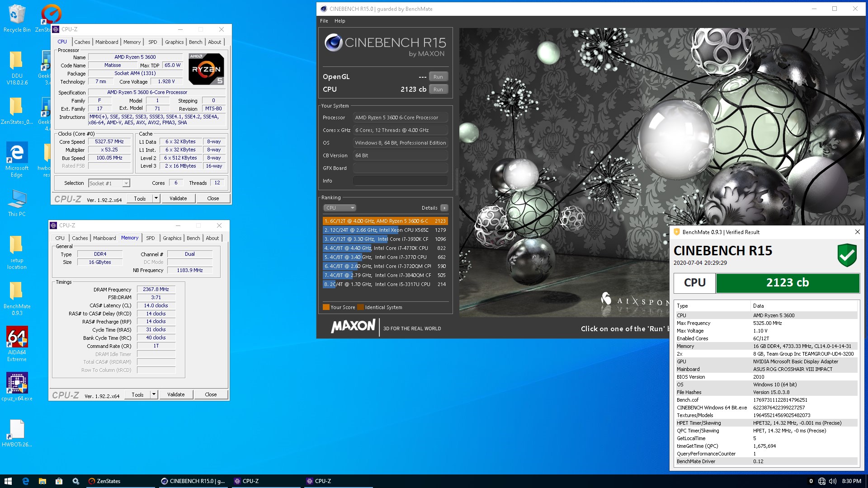Open the Caches tab in top CPU-Z window
Viewport: 868px width, 488px height.
click(82, 42)
